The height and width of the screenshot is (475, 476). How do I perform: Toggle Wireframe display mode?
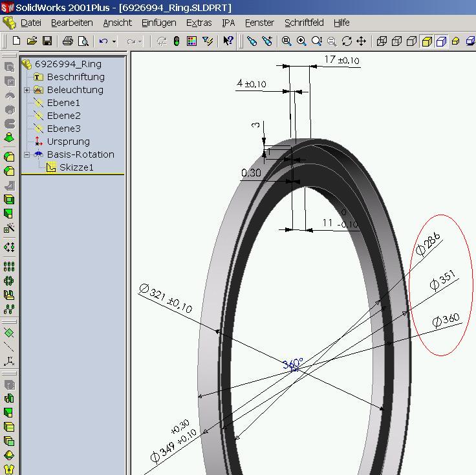point(382,41)
